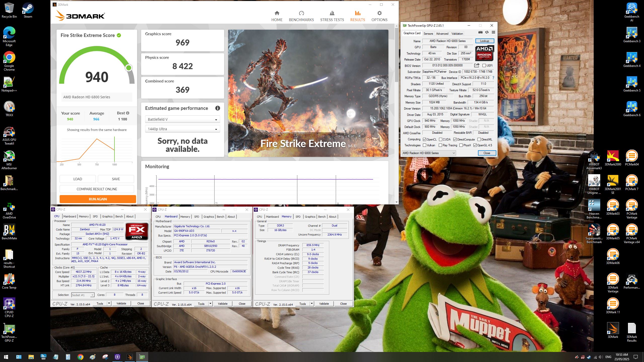Click green score gauge indicator knob

pos(129,68)
